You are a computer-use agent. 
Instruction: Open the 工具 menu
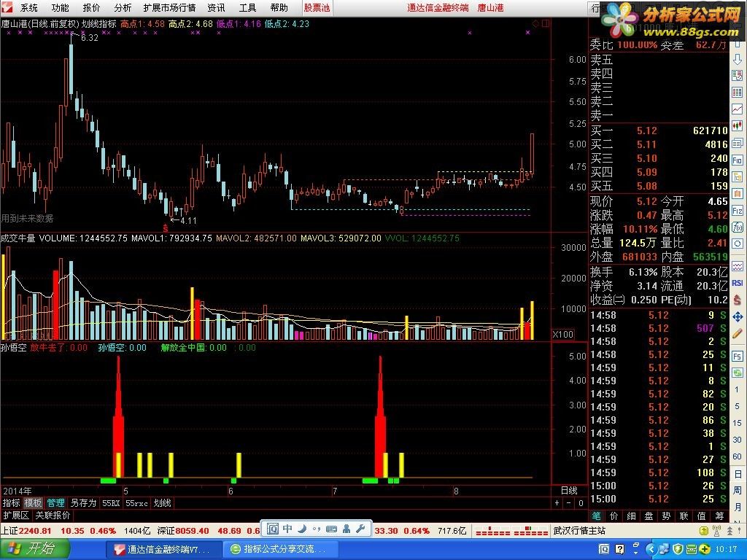[247, 7]
